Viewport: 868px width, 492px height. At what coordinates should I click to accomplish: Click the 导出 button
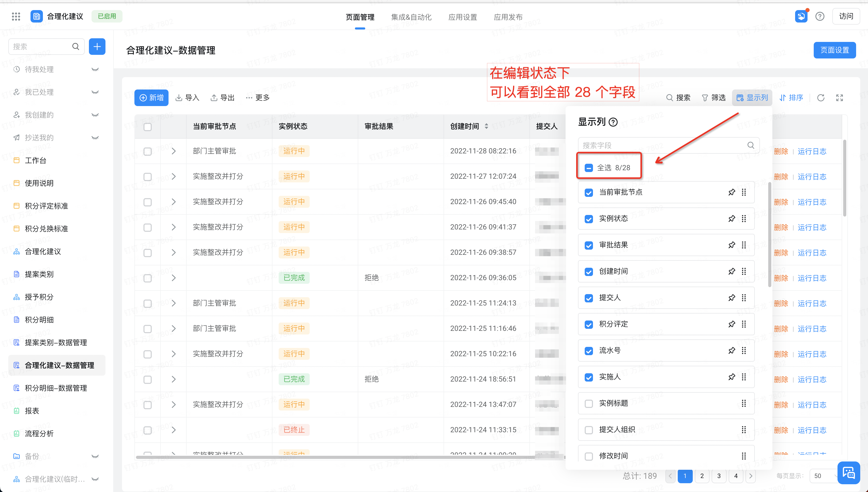(x=223, y=98)
